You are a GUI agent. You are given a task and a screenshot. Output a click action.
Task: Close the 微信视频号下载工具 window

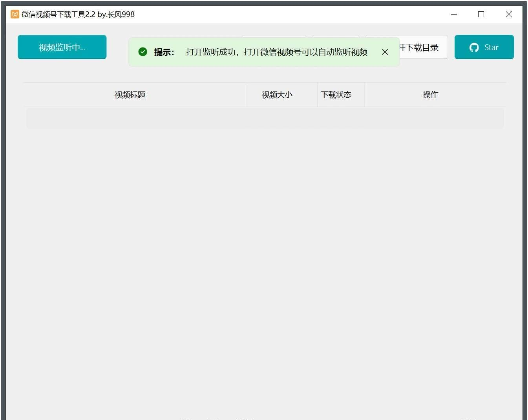509,15
